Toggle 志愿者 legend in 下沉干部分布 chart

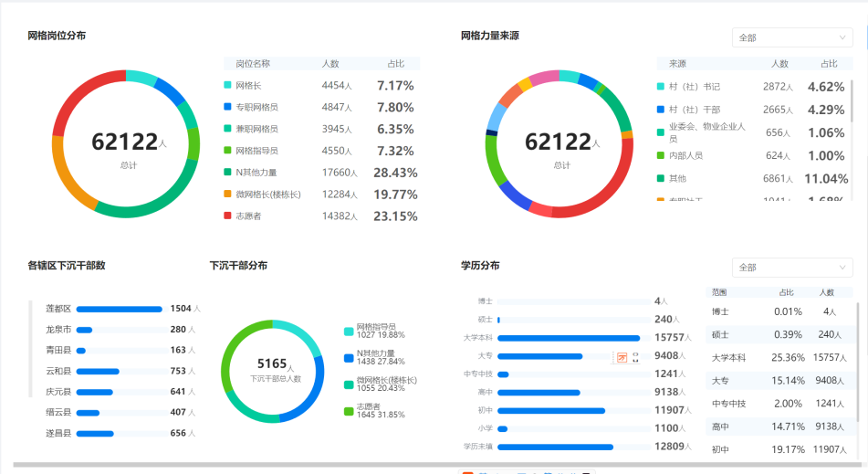pyautogui.click(x=349, y=411)
